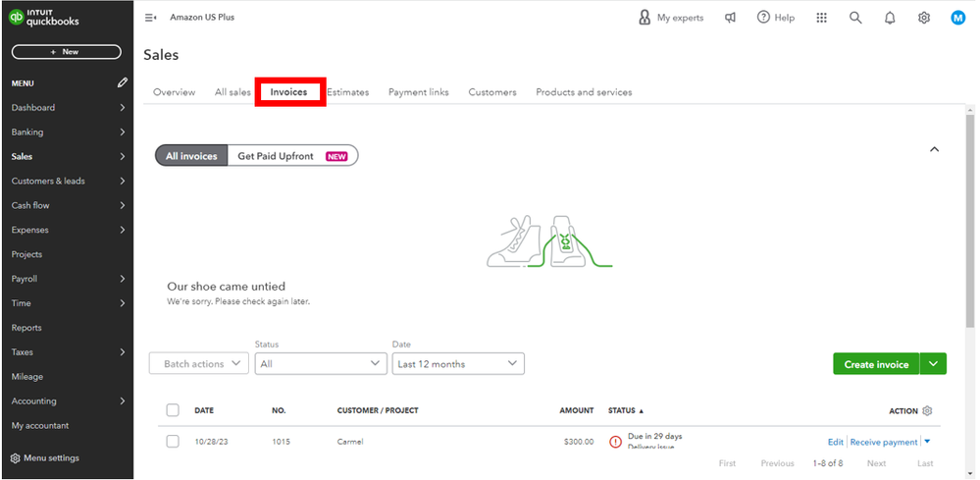Open the user profile avatar M

(x=958, y=18)
